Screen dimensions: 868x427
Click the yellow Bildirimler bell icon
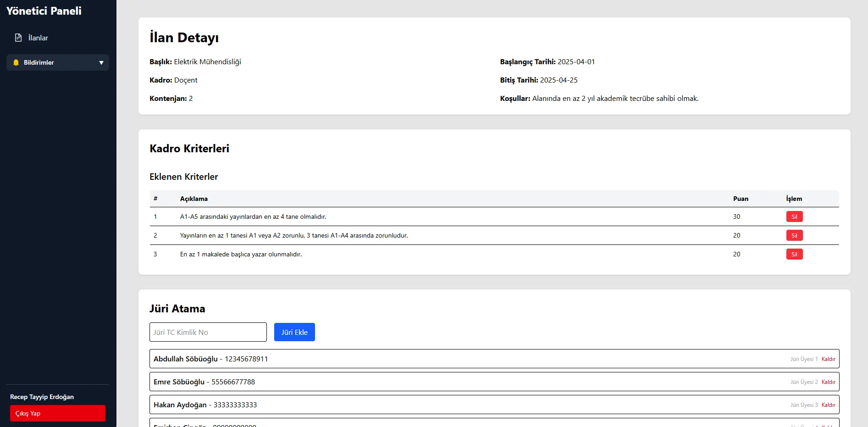pos(16,62)
